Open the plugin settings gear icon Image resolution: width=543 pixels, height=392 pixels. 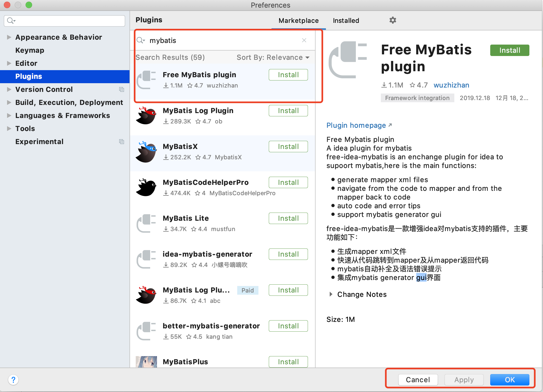coord(393,20)
